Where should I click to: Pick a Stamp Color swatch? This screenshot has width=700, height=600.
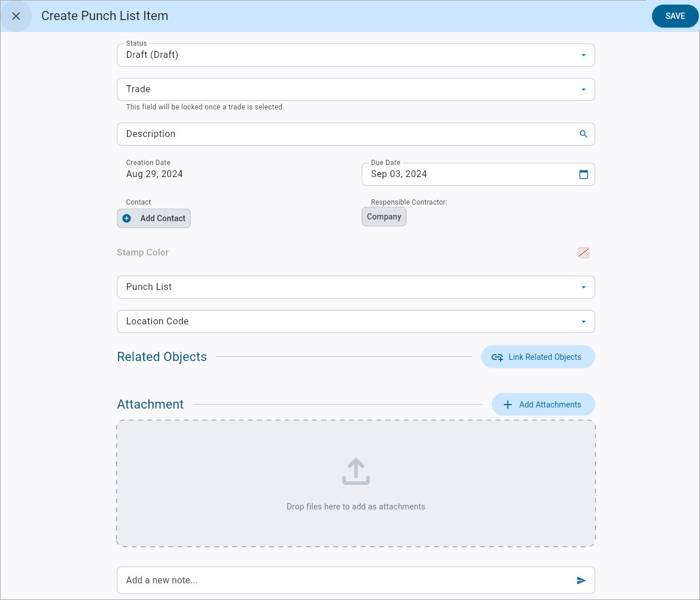coord(583,253)
